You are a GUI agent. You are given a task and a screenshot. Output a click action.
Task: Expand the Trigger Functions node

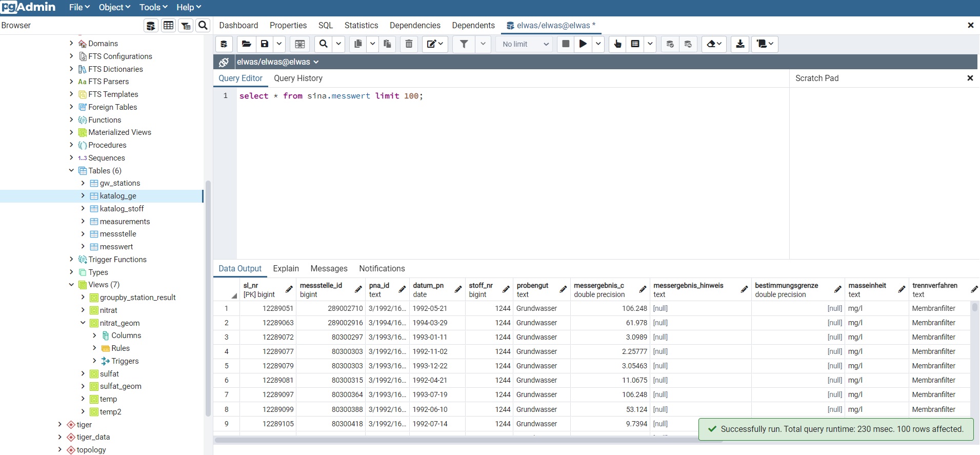pyautogui.click(x=71, y=260)
